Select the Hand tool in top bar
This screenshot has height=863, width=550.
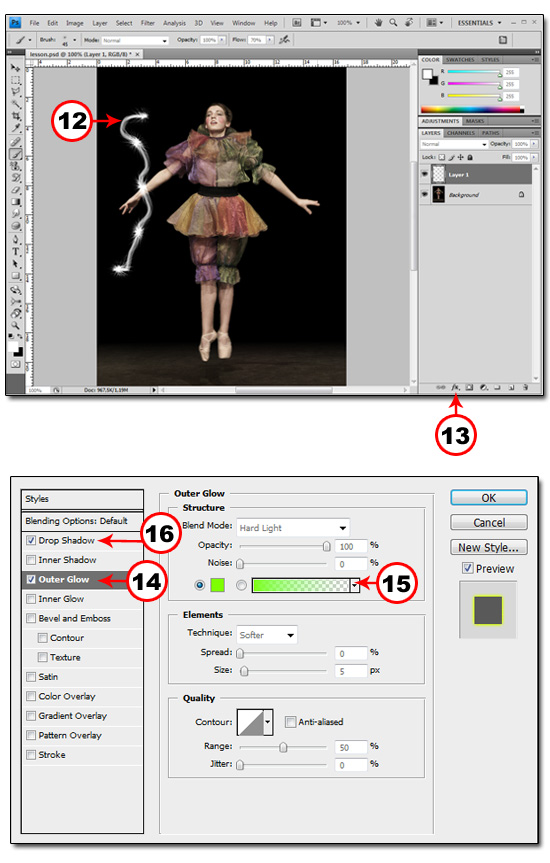tap(378, 23)
